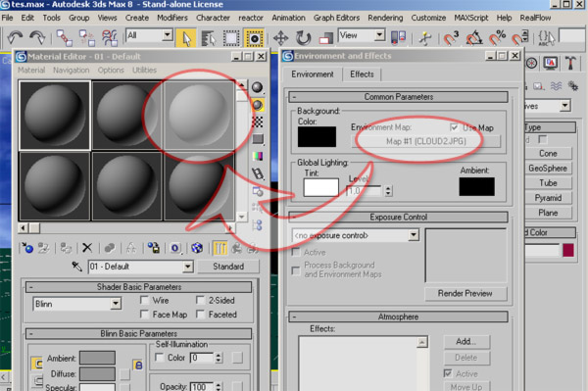The image size is (588, 391).
Task: Toggle the 3D Snaps magnet
Action: click(x=451, y=38)
